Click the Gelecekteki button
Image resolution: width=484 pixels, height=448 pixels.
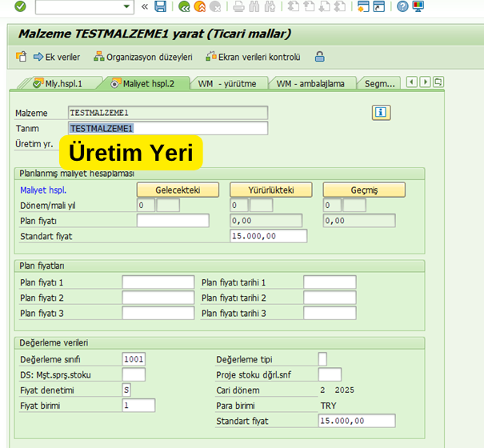178,190
